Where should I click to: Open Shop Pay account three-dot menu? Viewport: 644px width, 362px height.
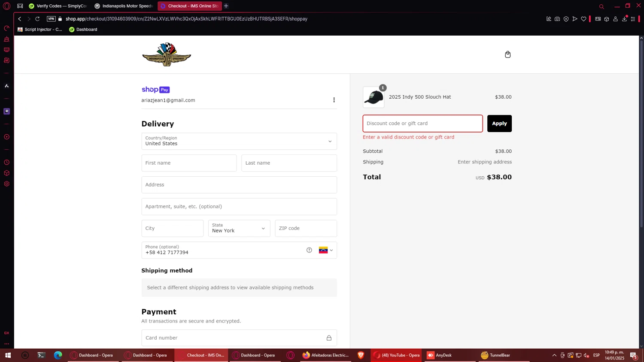point(334,100)
